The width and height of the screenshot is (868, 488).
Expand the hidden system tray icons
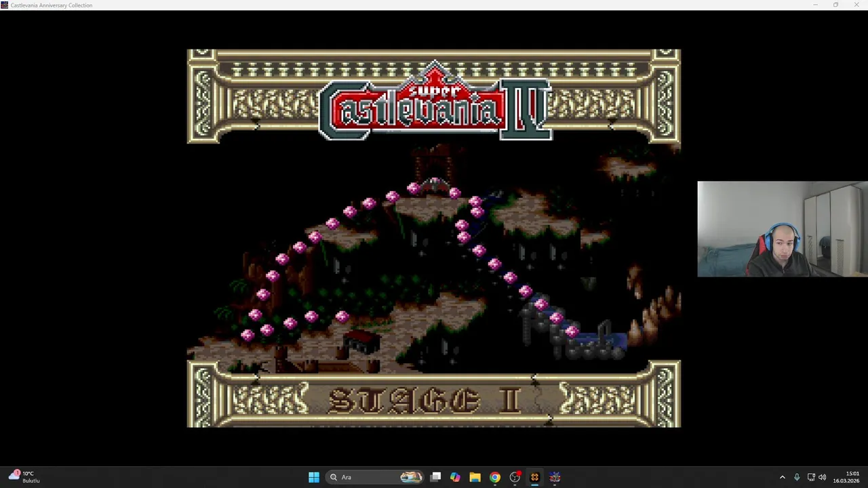pos(782,477)
